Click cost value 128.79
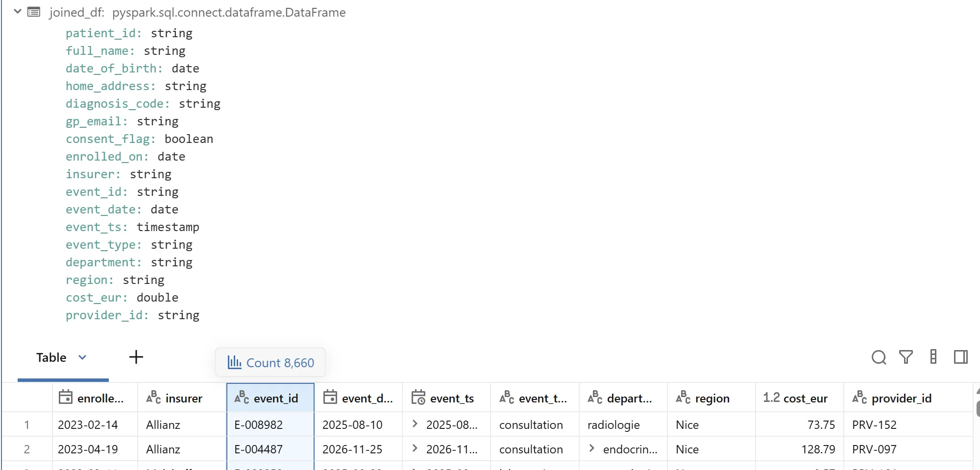Viewport: 980px width, 470px height. click(799, 449)
